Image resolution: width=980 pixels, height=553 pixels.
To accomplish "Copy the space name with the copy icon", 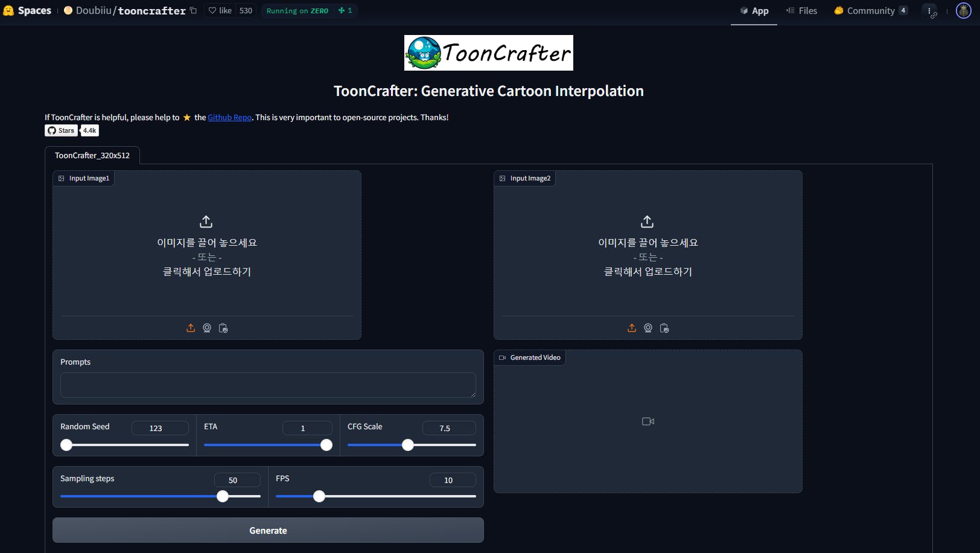I will click(x=193, y=10).
